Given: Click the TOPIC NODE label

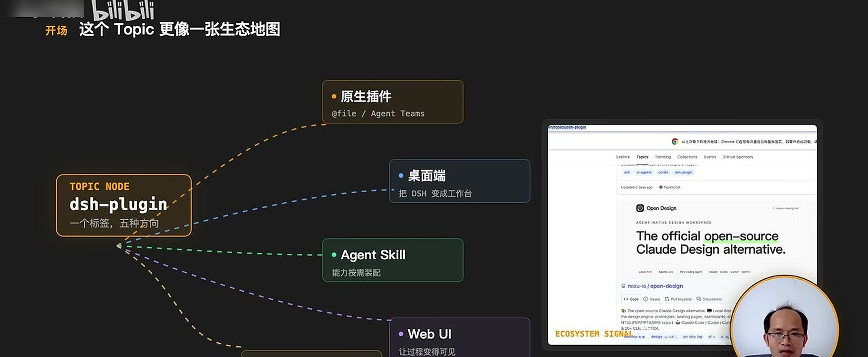Looking at the screenshot, I should pos(100,186).
